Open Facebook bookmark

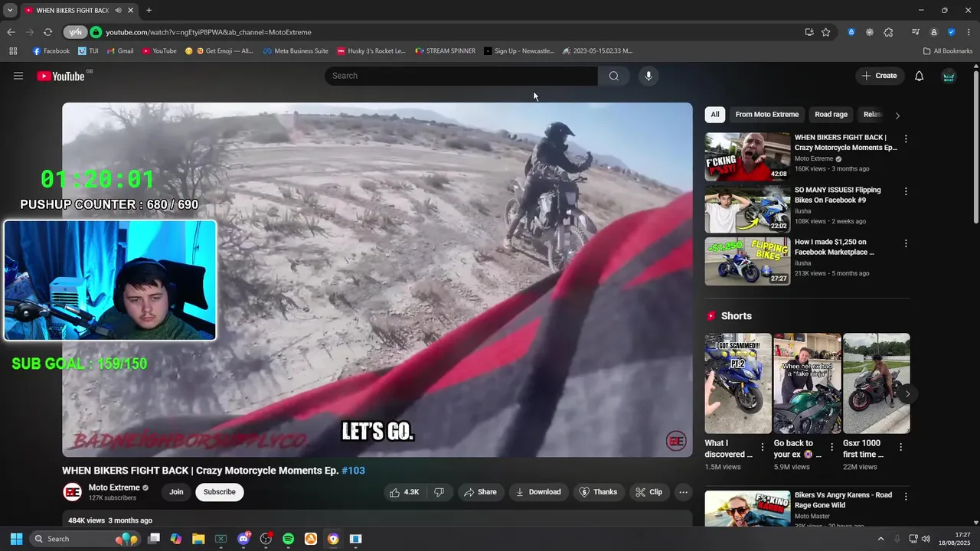tap(51, 51)
